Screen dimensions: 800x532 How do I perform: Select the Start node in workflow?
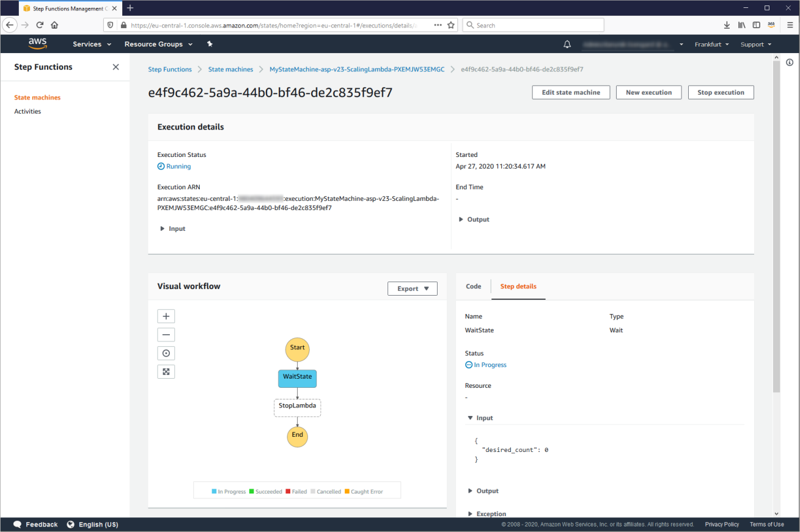click(x=298, y=349)
